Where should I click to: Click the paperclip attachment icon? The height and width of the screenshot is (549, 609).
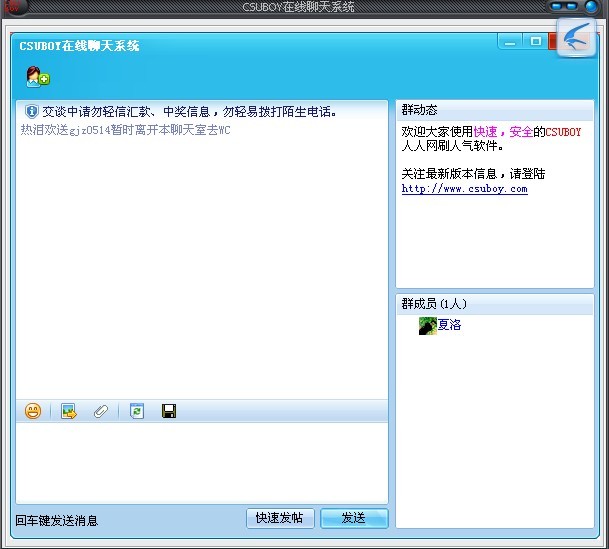100,411
